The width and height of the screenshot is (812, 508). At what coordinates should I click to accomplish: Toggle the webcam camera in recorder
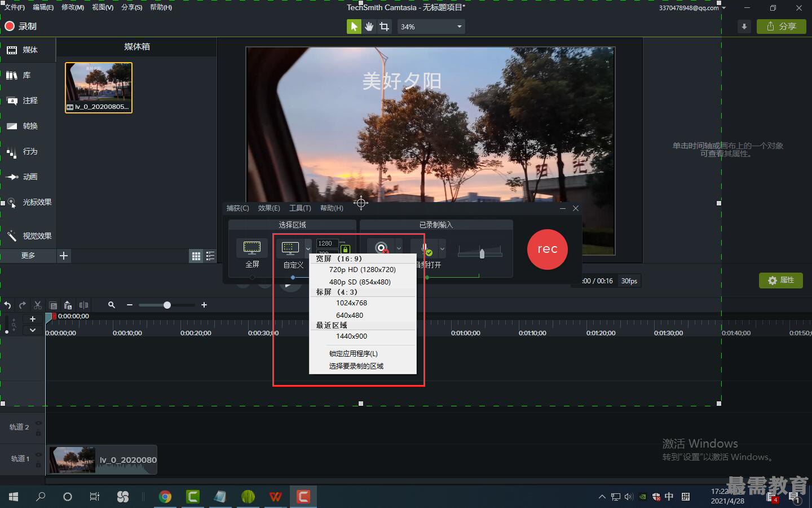[381, 248]
